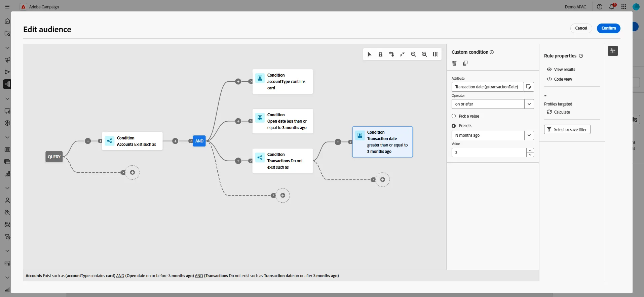Add condition via dashed plus under Transactions node

click(383, 180)
